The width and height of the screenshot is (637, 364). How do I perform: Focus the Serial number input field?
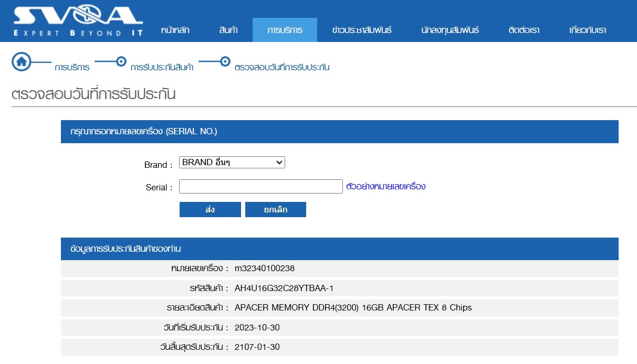pos(260,187)
